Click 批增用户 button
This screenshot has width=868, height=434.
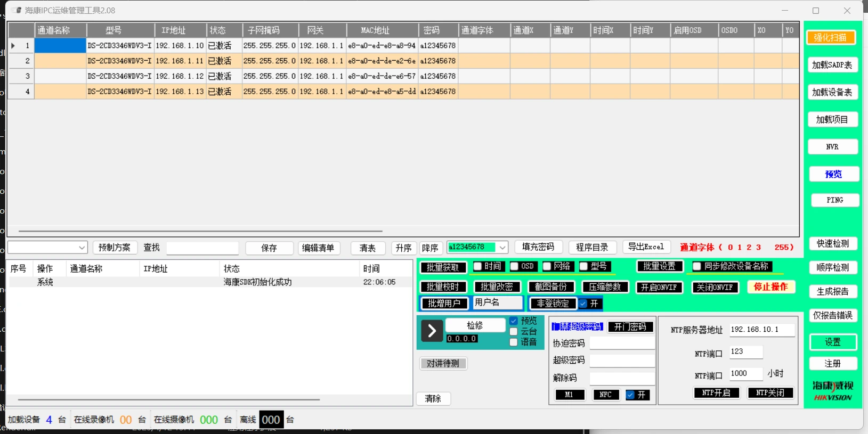pyautogui.click(x=444, y=304)
